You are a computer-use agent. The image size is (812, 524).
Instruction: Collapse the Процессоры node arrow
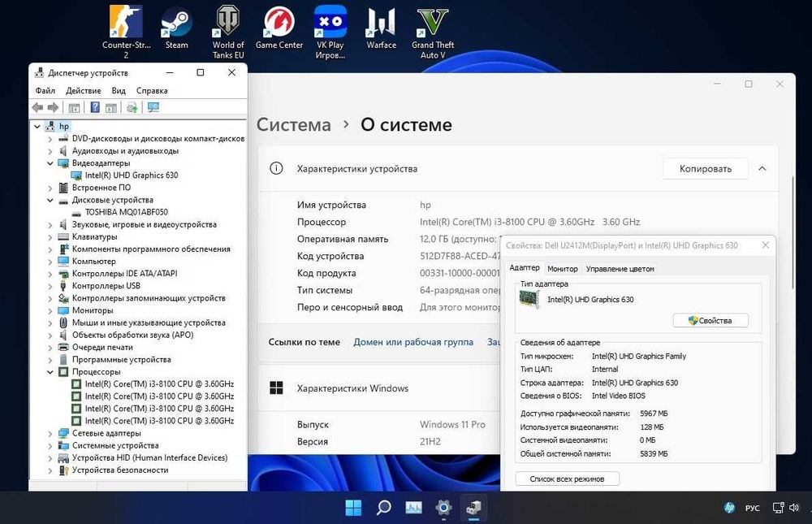click(50, 371)
